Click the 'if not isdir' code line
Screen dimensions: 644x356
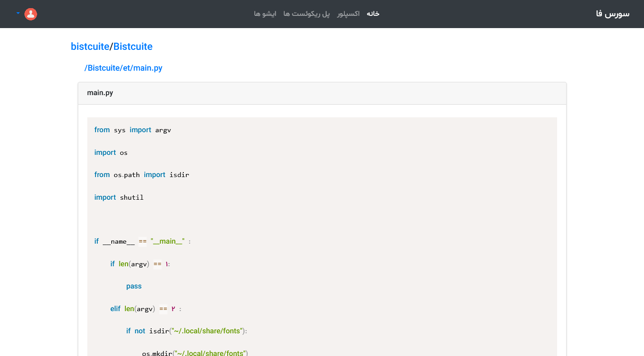click(186, 331)
